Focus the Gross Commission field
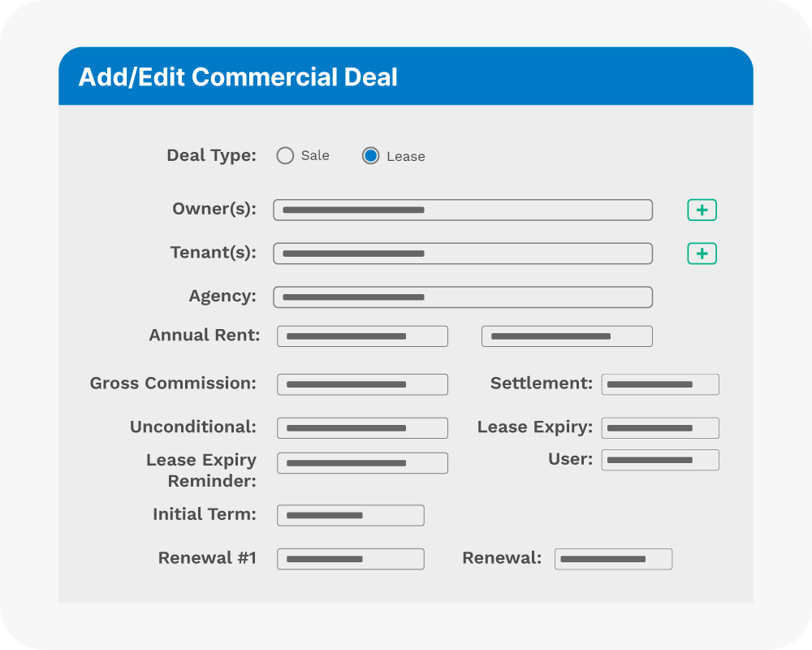Screen dimensions: 812x650 pyautogui.click(x=362, y=385)
